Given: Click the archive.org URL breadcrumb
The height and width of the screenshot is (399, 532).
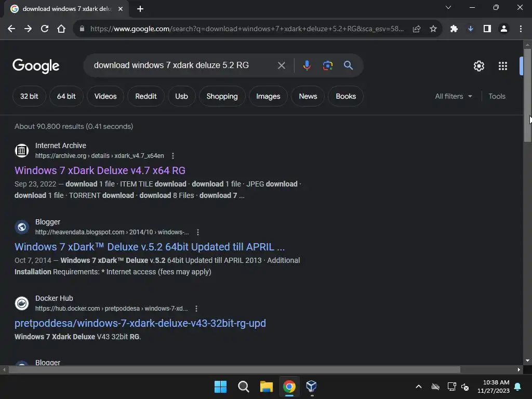Looking at the screenshot, I should [99, 156].
